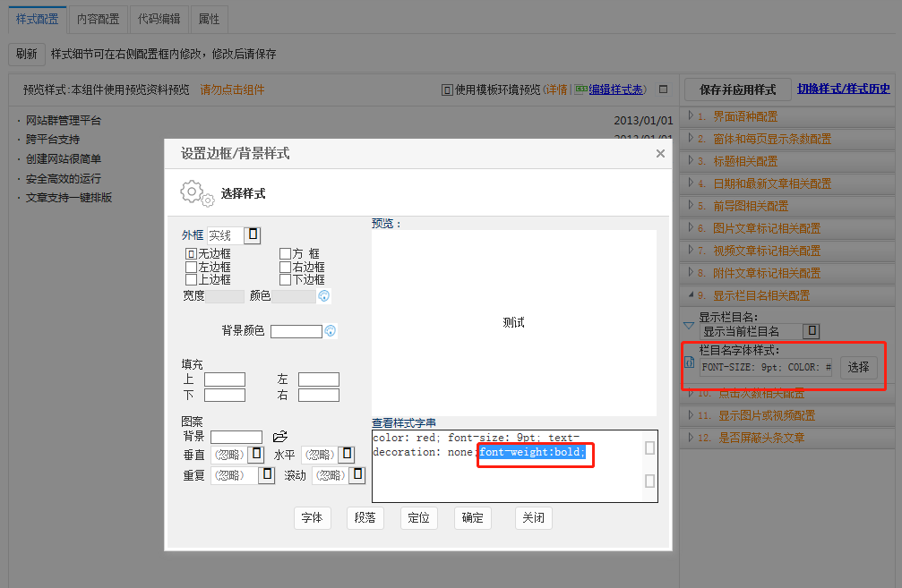Open the 编辑样式表 link
Image resolution: width=902 pixels, height=588 pixels.
(x=615, y=89)
